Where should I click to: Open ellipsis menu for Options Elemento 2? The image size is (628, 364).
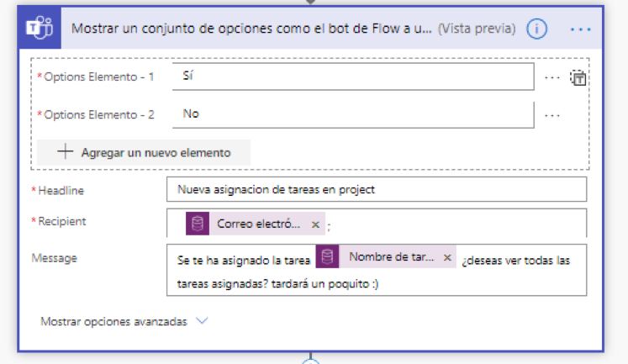coord(551,116)
